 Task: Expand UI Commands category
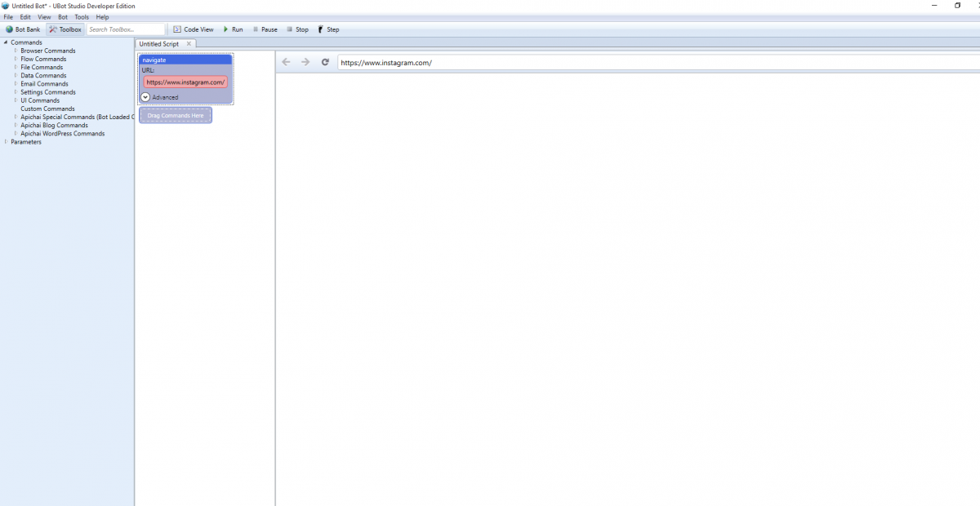16,100
